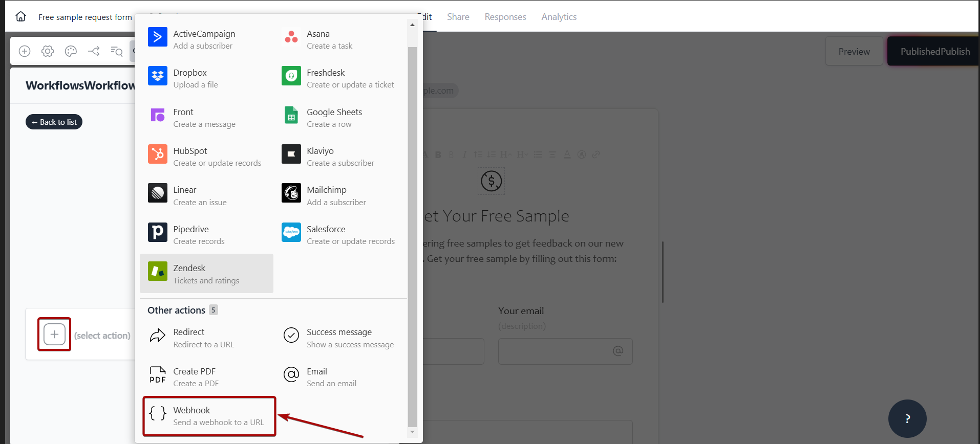Viewport: 980px width, 444px height.
Task: Open the workflows branching icon
Action: coord(94,51)
